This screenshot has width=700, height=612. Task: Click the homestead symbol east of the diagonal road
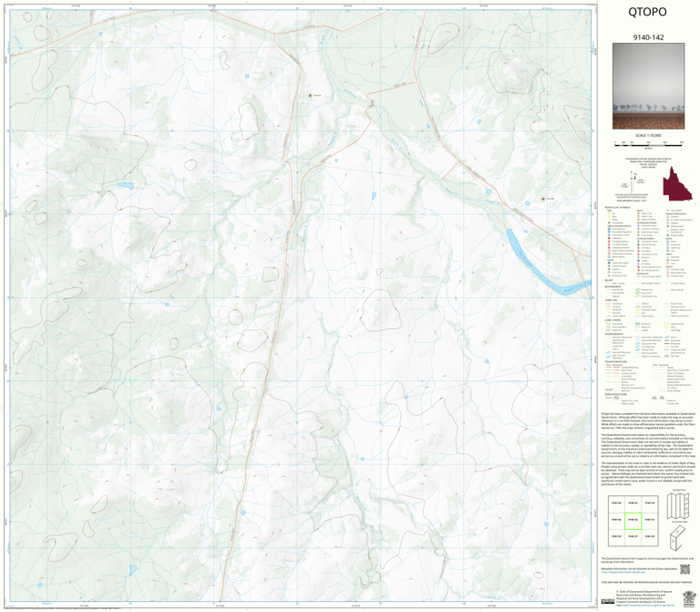(x=543, y=199)
